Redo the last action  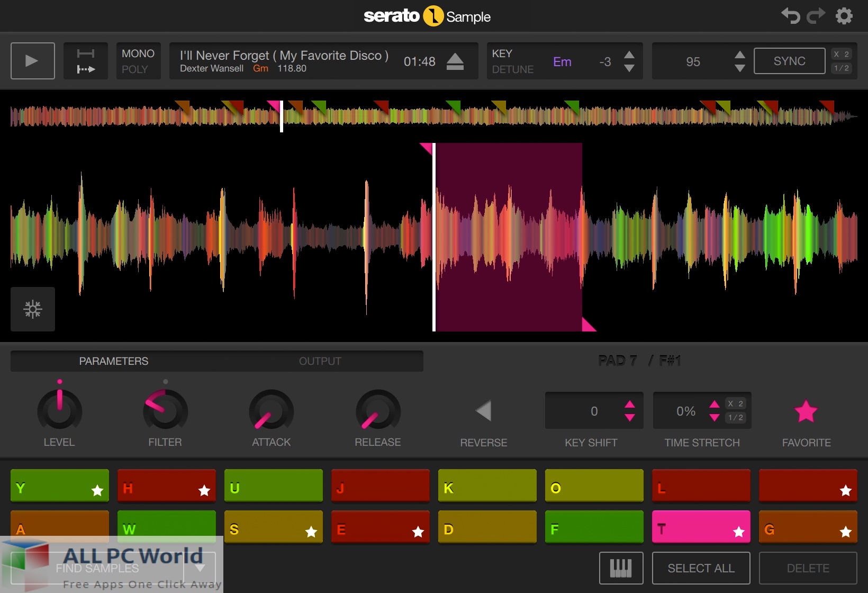tap(816, 16)
